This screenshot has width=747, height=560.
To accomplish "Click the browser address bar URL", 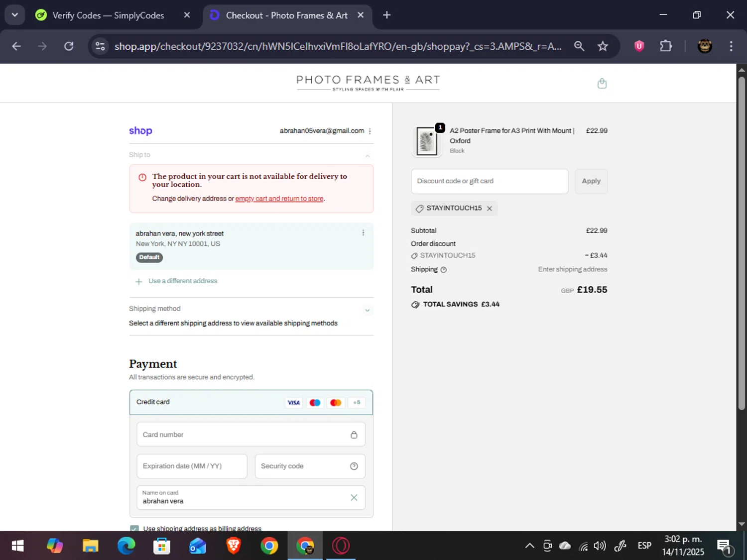I will (338, 46).
